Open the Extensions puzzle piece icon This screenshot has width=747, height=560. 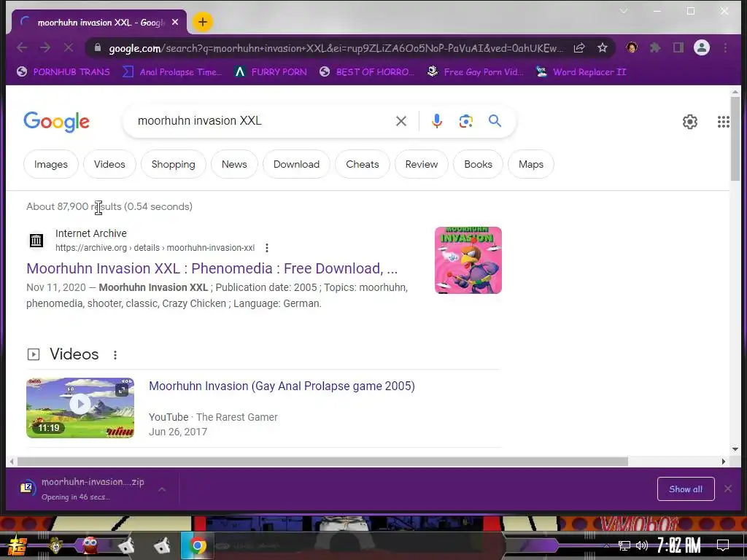655,47
